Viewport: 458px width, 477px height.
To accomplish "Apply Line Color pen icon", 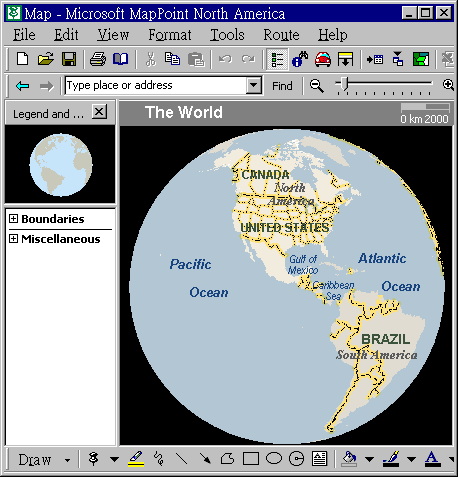I will [391, 459].
